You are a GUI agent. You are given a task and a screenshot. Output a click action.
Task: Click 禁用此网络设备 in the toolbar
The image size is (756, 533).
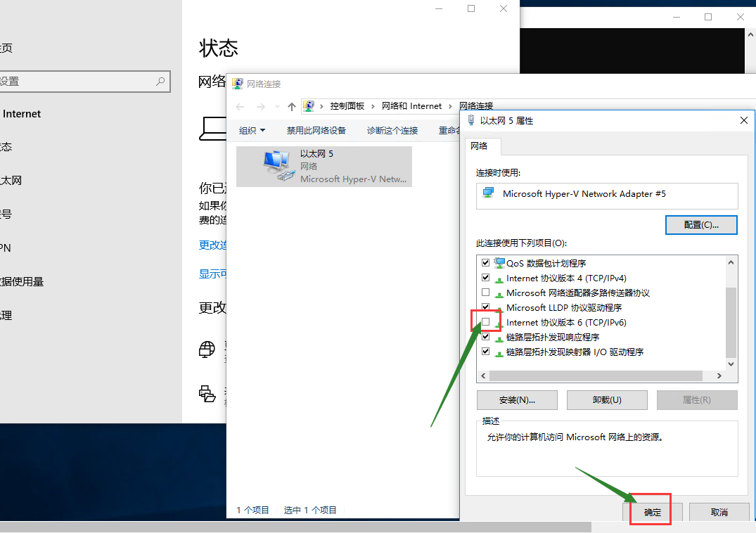pyautogui.click(x=316, y=130)
